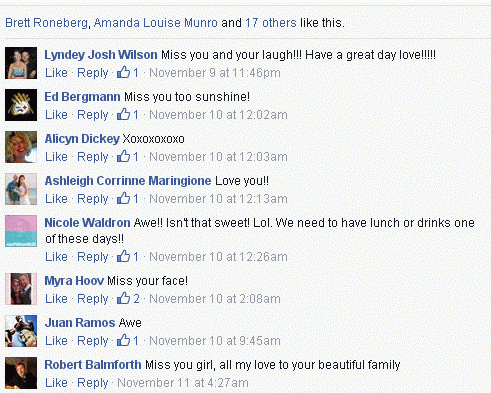The image size is (491, 393).
Task: Open Nicole Waldron's pink profile picture
Action: point(21,231)
